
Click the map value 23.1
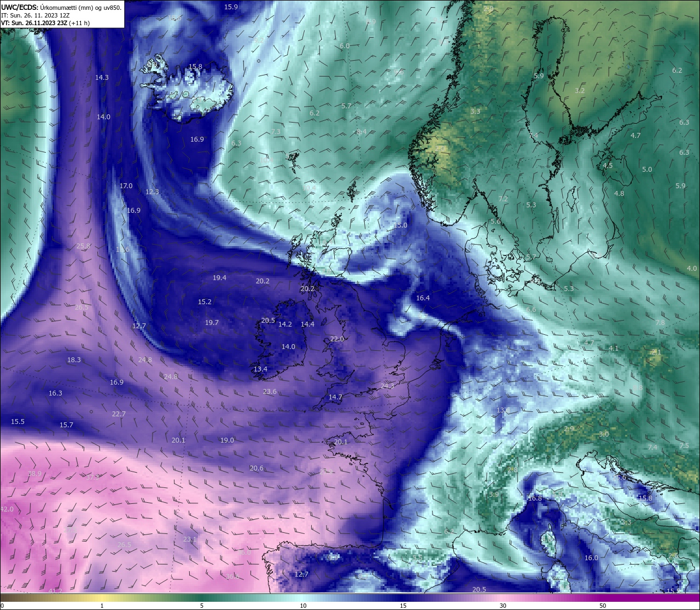190,539
